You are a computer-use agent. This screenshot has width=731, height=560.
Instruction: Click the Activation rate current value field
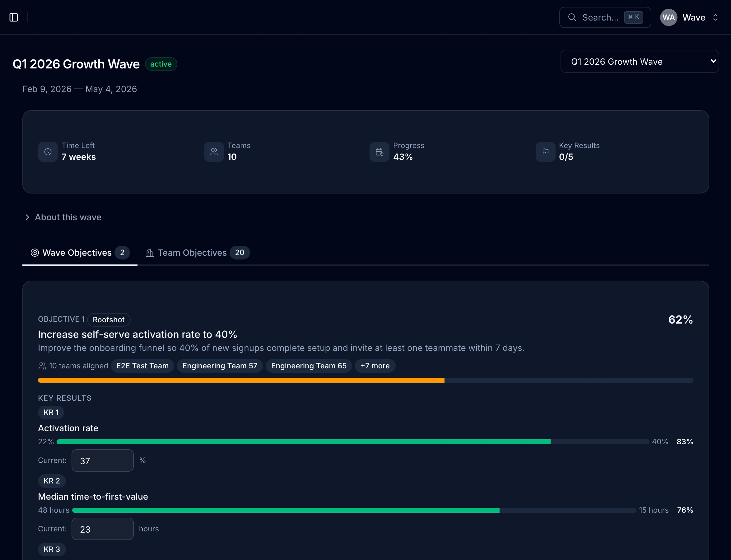[x=102, y=460]
